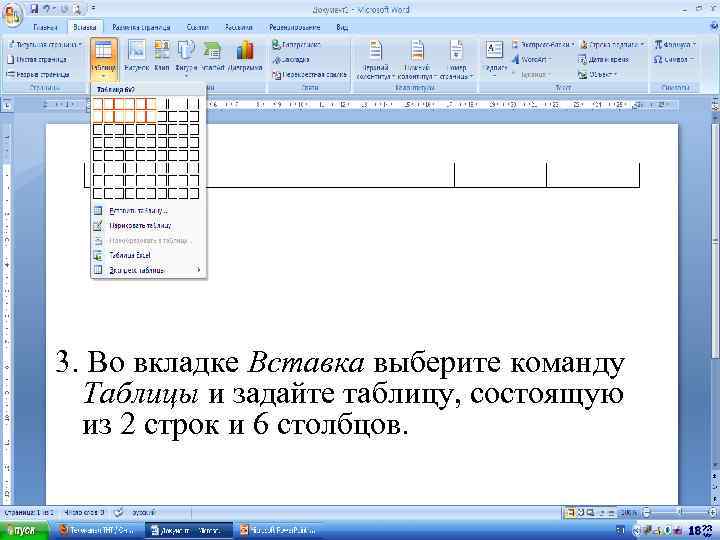
Task: Switch to the Рассылки ribbon tab
Action: click(239, 28)
